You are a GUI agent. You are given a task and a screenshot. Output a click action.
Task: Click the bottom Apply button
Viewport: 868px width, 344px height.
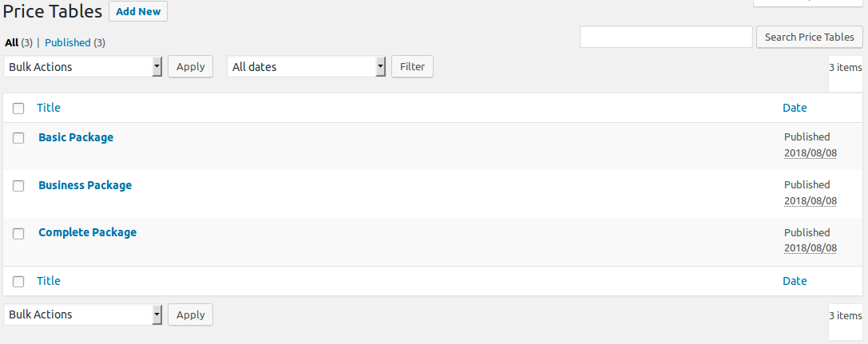tap(190, 314)
